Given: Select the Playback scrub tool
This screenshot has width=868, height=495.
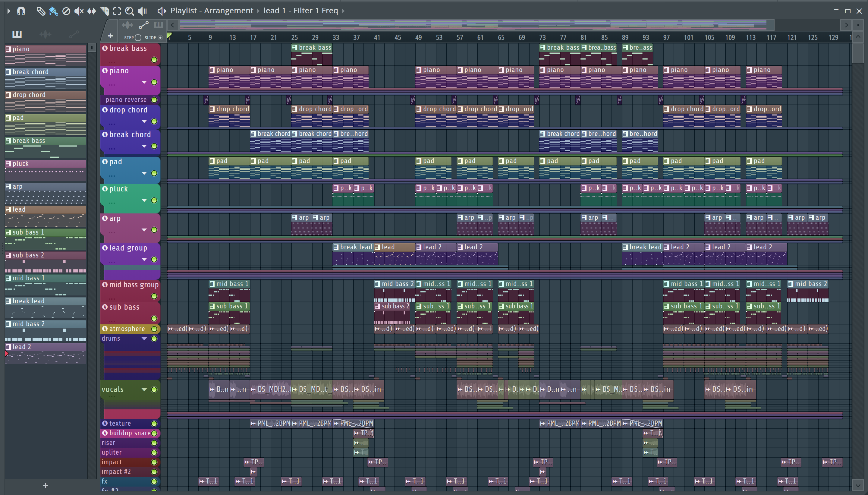Looking at the screenshot, I should [142, 11].
